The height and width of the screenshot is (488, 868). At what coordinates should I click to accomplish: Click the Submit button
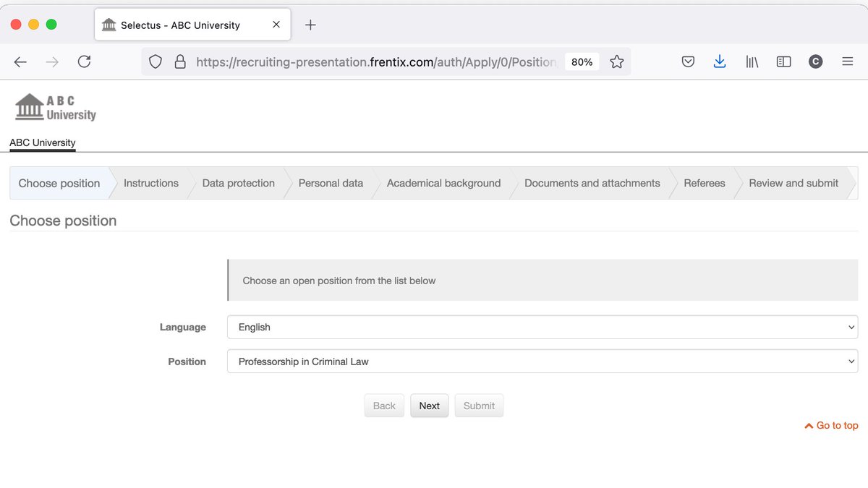pos(479,406)
